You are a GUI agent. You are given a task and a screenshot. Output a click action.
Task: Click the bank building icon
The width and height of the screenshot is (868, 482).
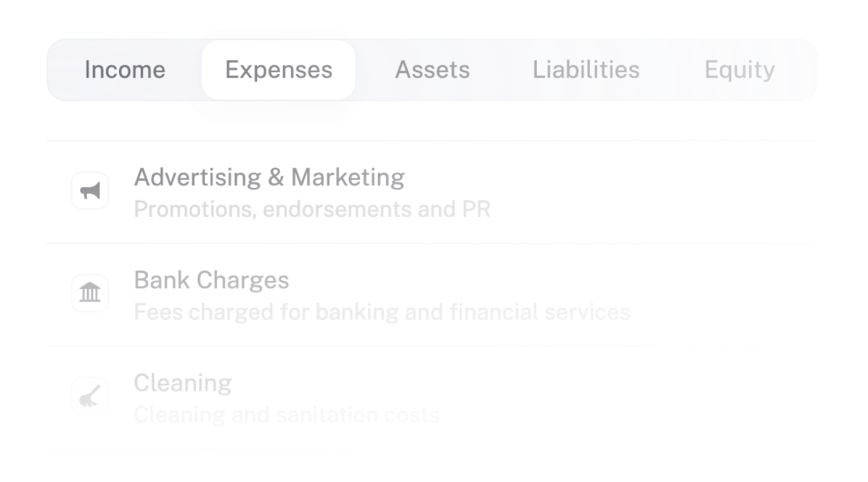90,293
